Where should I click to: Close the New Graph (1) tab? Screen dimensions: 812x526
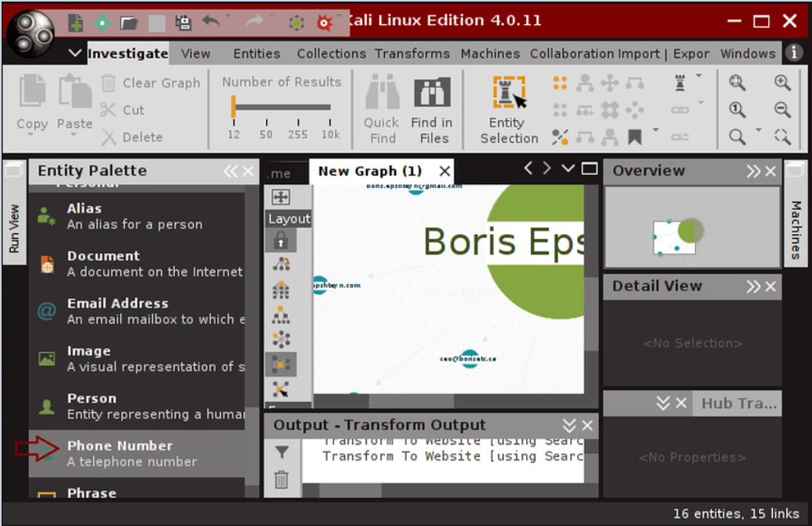point(444,171)
